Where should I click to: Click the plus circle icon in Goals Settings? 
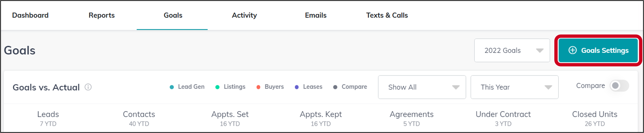tap(572, 50)
